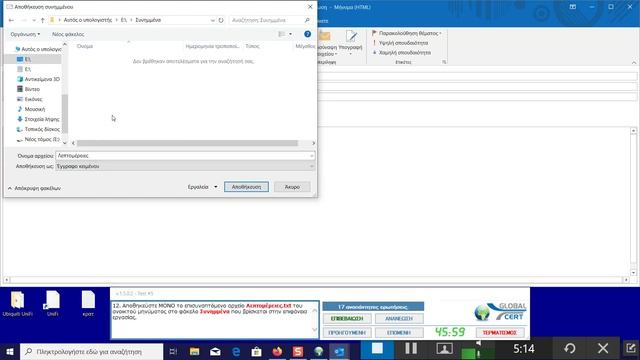Image resolution: width=640 pixels, height=360 pixels.
Task: Go back with the save dialog back arrow
Action: pos(11,20)
